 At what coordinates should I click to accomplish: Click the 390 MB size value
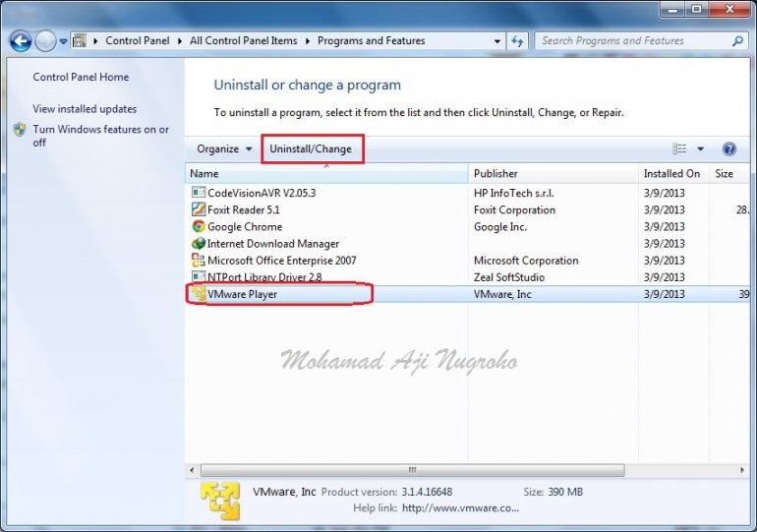click(565, 492)
